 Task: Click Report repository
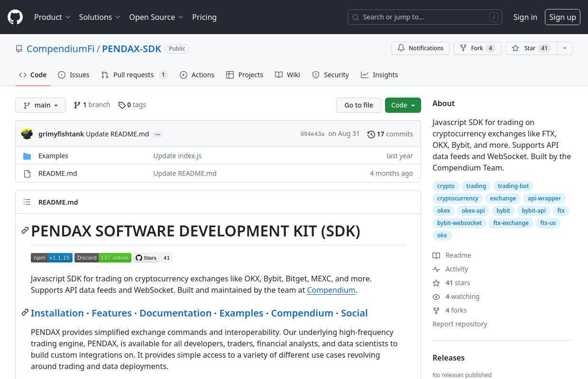460,324
